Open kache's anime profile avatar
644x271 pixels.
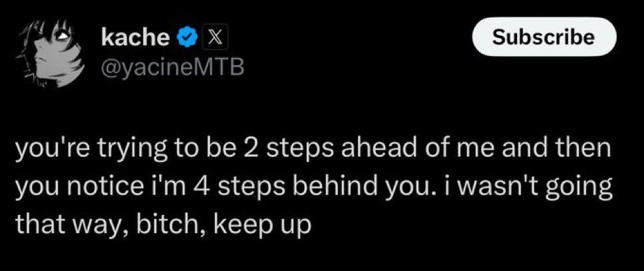pyautogui.click(x=51, y=53)
